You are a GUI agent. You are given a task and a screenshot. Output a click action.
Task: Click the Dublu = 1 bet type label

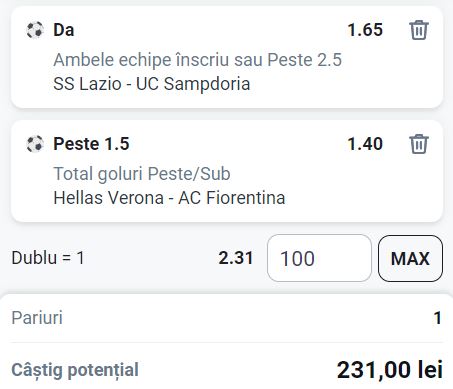[48, 258]
